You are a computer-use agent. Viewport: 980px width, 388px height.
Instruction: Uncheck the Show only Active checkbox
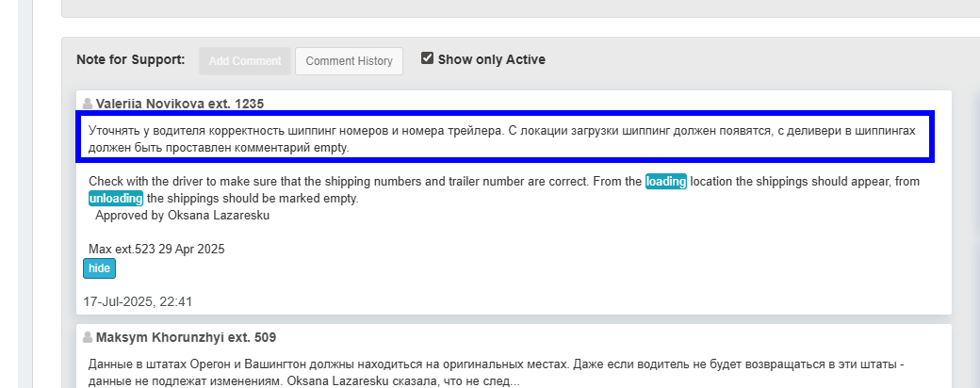(x=427, y=58)
